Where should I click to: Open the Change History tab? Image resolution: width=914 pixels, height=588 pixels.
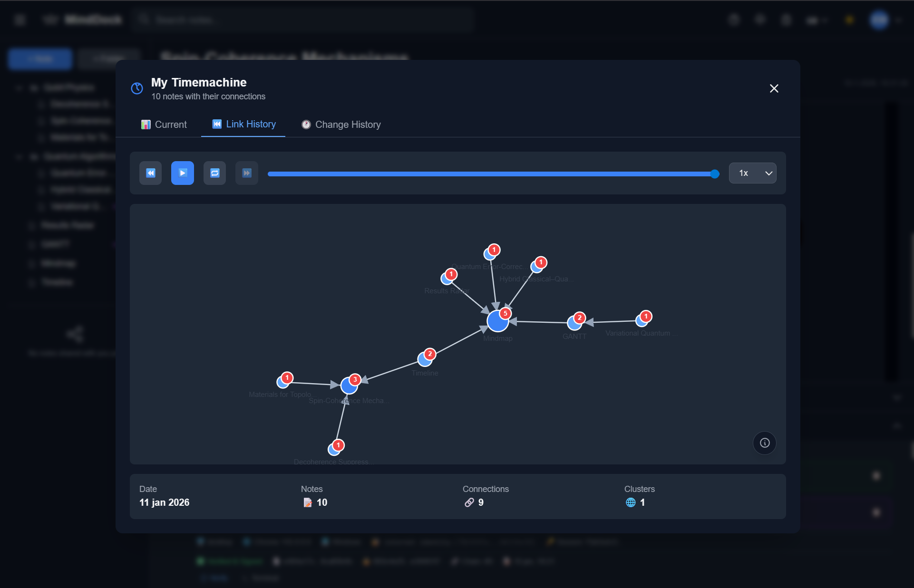341,125
